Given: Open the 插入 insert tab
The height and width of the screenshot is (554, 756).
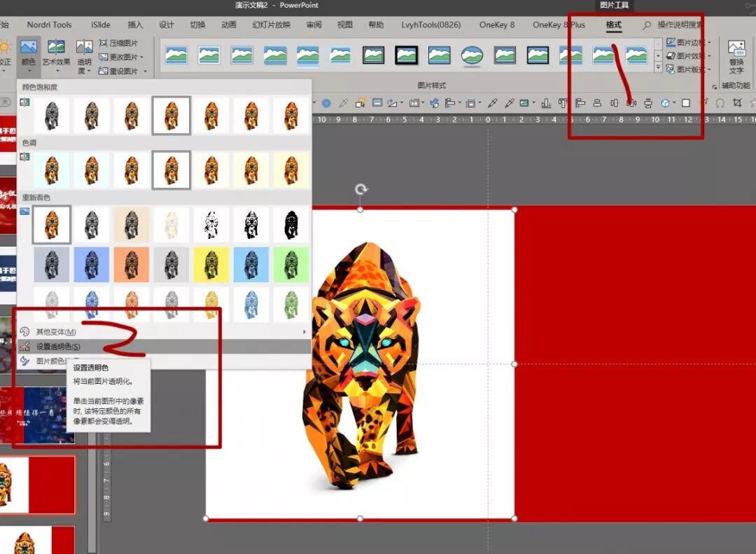Looking at the screenshot, I should (135, 25).
